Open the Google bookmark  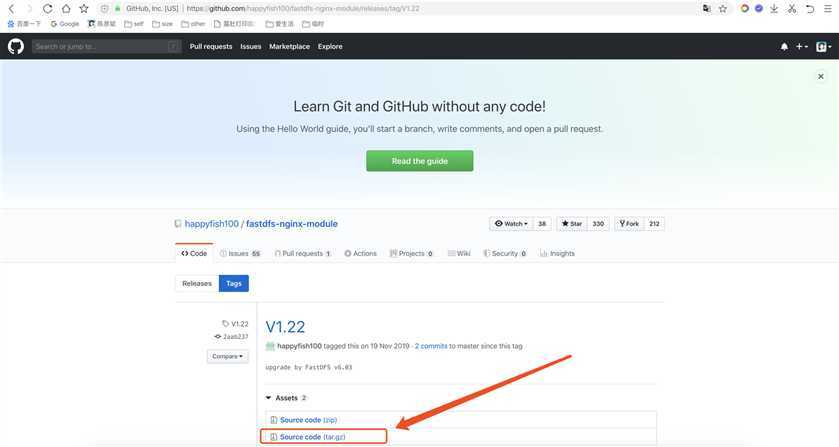[65, 24]
